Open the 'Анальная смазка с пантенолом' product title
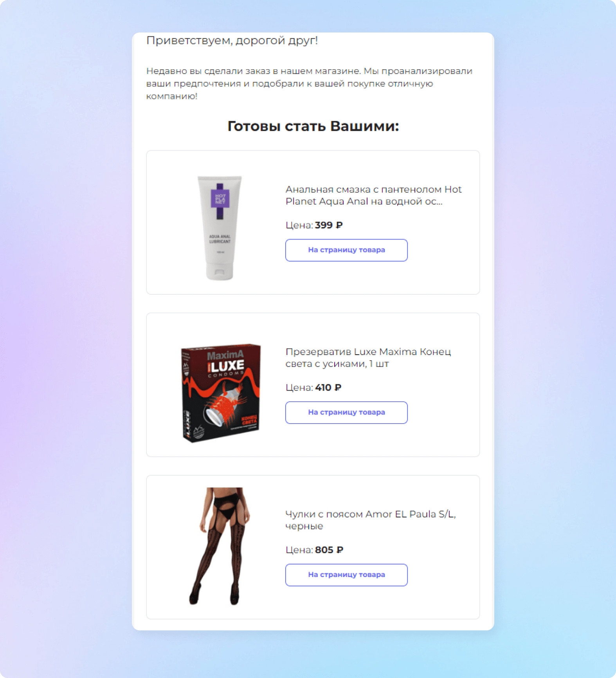Viewport: 616px width, 678px height. pyautogui.click(x=373, y=195)
